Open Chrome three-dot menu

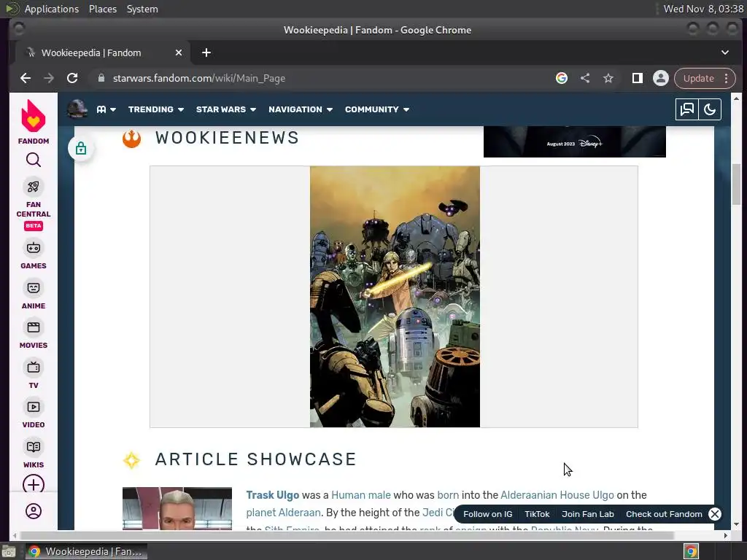click(726, 78)
